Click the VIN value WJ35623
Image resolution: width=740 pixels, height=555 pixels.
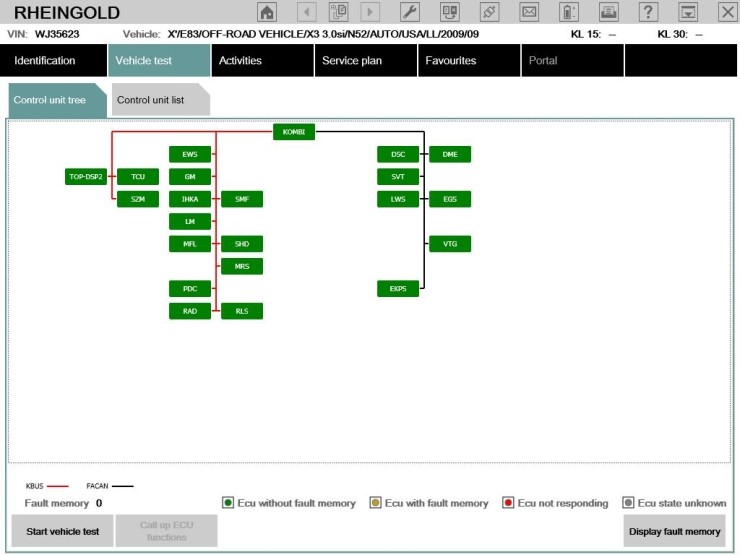tap(57, 34)
